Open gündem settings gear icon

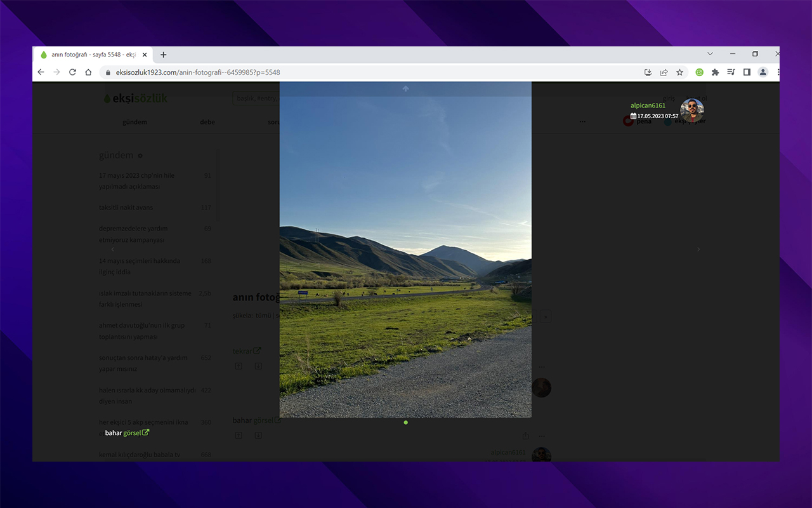click(140, 156)
